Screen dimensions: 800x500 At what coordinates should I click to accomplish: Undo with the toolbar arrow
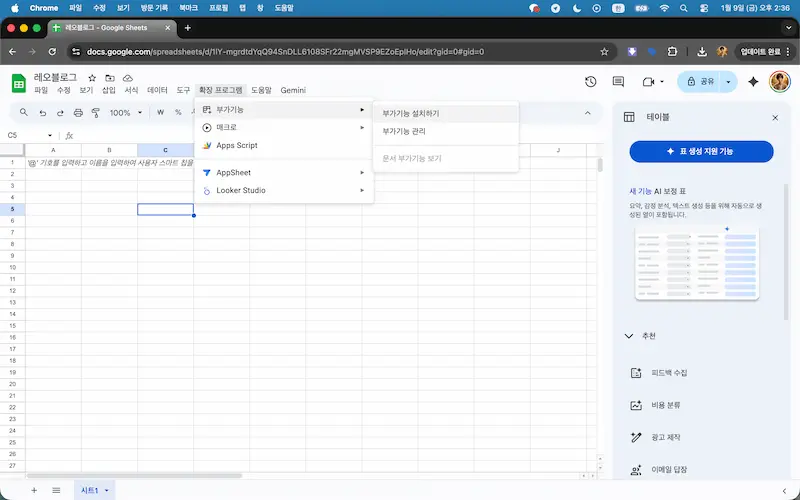coord(42,113)
